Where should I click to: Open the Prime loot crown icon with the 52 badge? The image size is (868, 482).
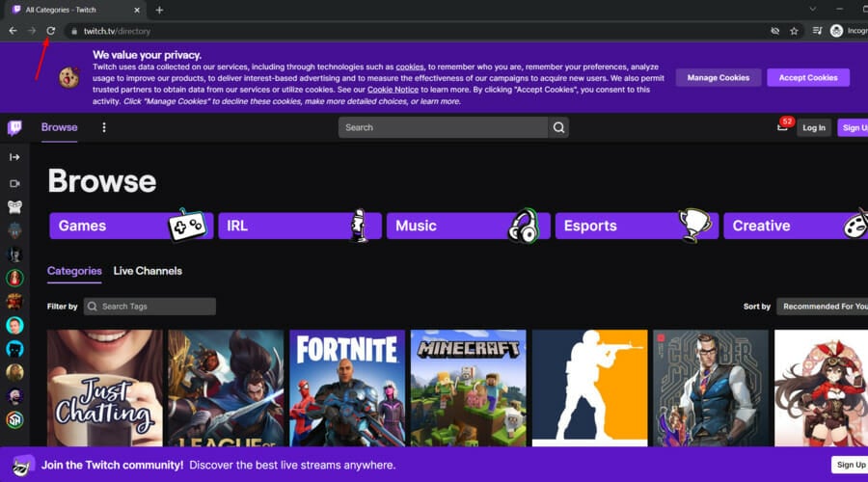pyautogui.click(x=782, y=127)
